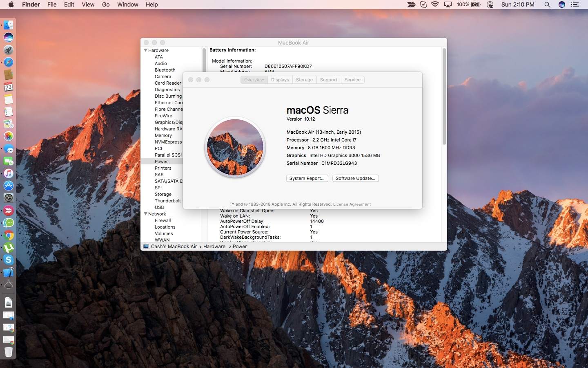Select Volumes under Network
This screenshot has width=588, height=368.
click(164, 233)
